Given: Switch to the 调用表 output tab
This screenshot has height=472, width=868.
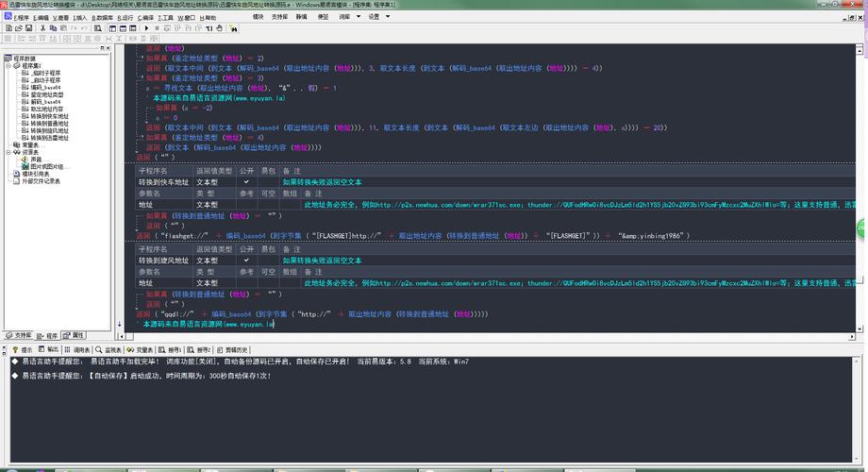Looking at the screenshot, I should coord(80,349).
